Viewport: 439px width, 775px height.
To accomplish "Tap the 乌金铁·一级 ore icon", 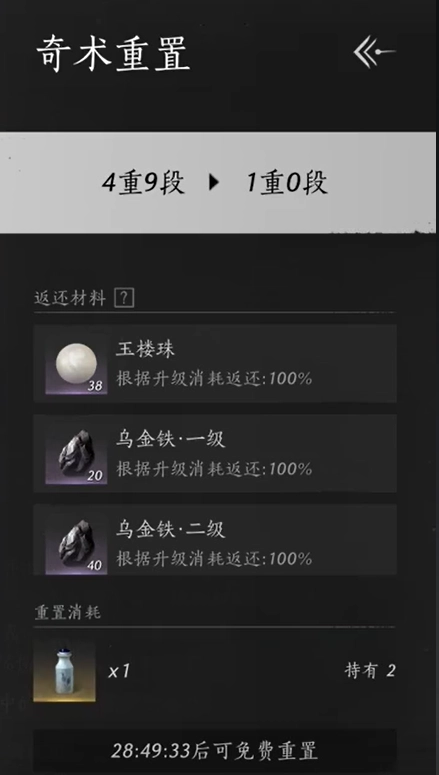I will (x=77, y=454).
